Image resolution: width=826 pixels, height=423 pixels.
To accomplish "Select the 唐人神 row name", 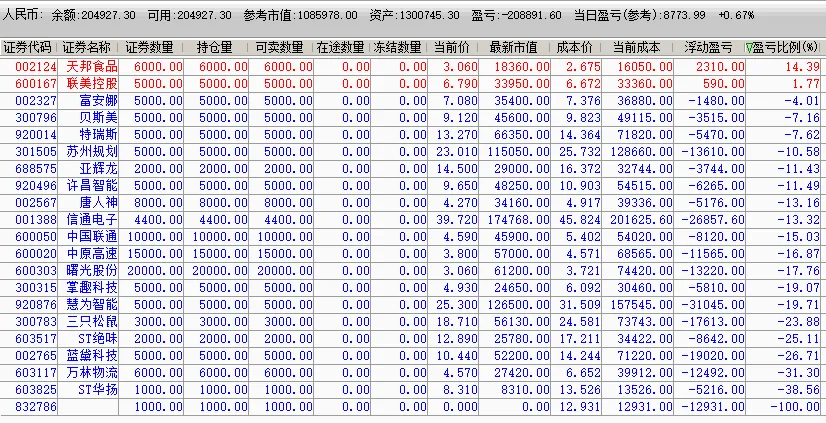I will click(99, 202).
